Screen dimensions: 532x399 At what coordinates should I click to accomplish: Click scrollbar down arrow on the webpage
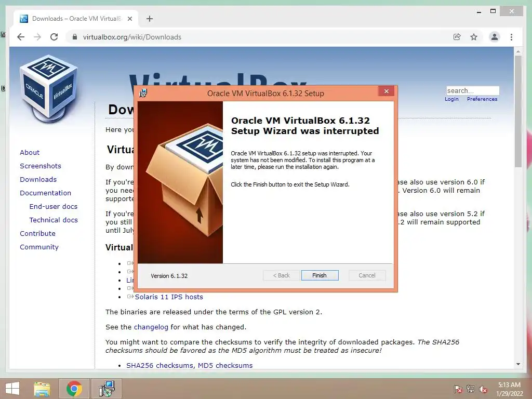(x=518, y=364)
